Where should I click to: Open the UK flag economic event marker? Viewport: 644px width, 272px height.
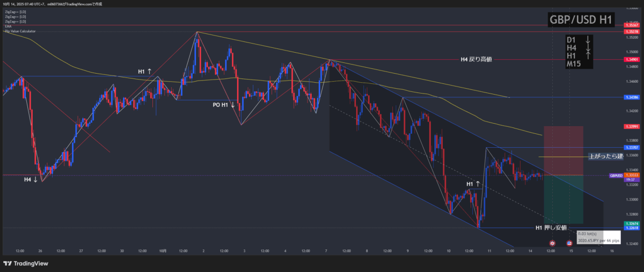click(552, 244)
